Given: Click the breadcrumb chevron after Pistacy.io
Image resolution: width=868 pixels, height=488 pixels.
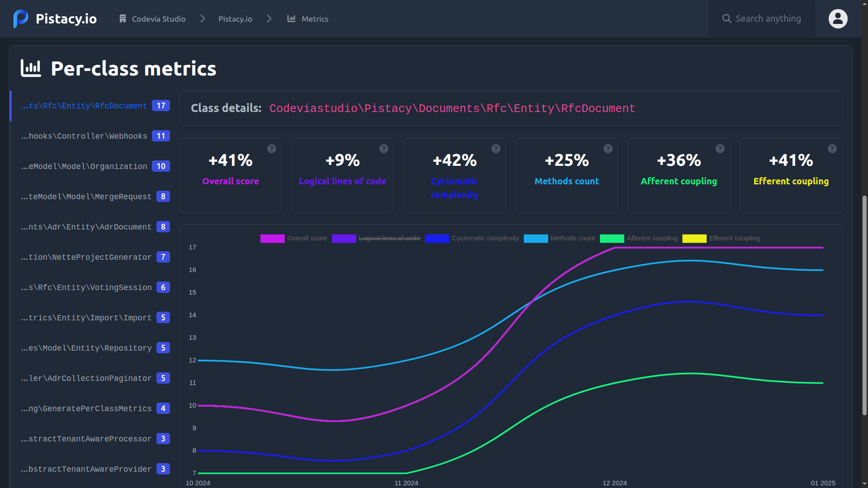Looking at the screenshot, I should tap(269, 19).
